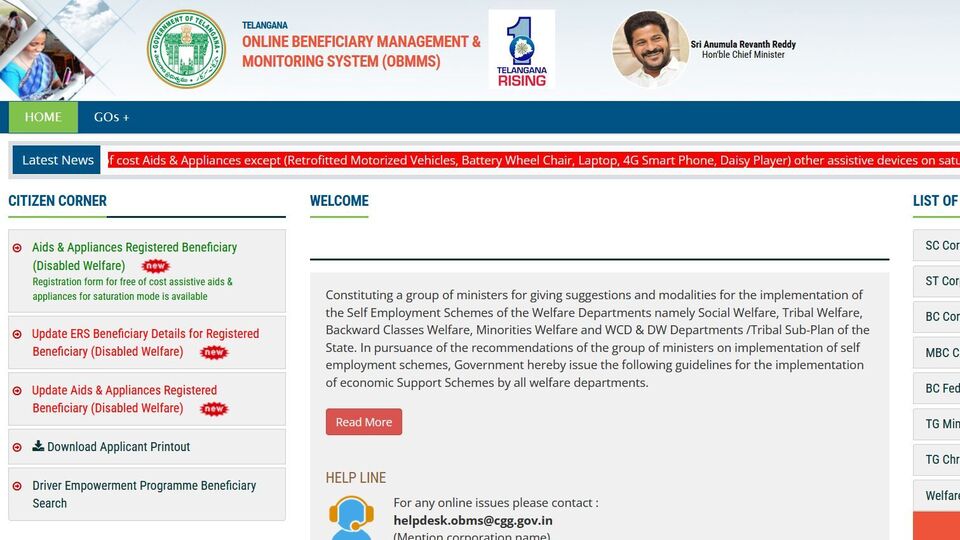The height and width of the screenshot is (540, 960).
Task: Click registration form for free assistive aids text
Action: tap(132, 289)
